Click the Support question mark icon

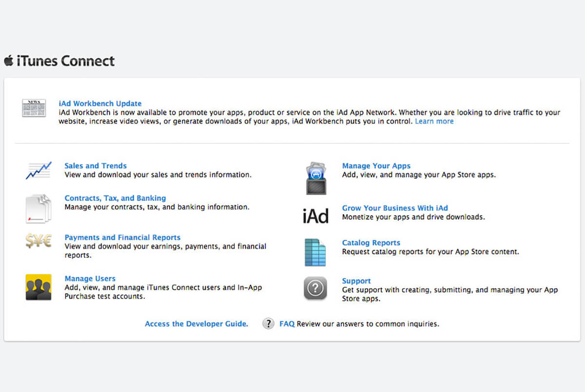[x=315, y=288]
